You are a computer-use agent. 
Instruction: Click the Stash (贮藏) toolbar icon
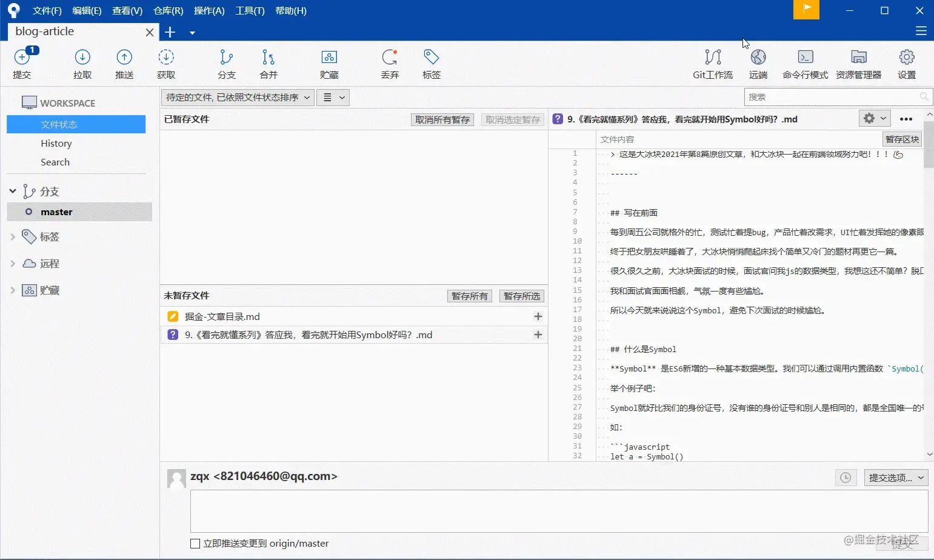329,64
